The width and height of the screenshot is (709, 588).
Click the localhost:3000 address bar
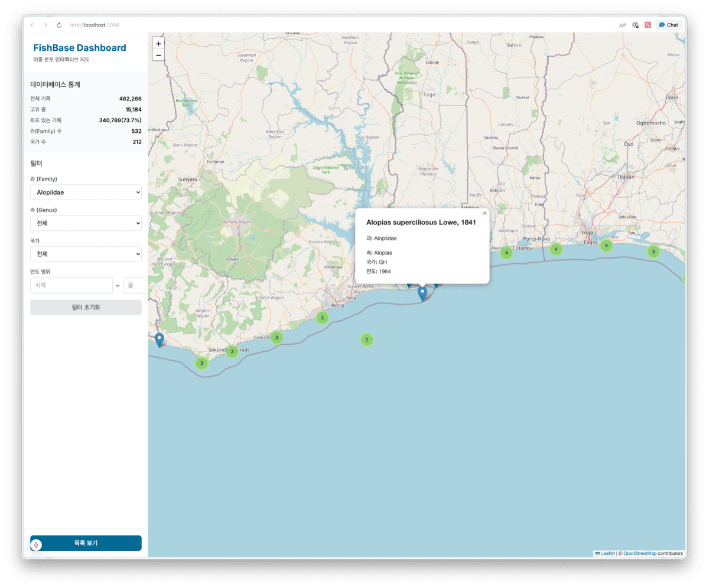click(95, 25)
